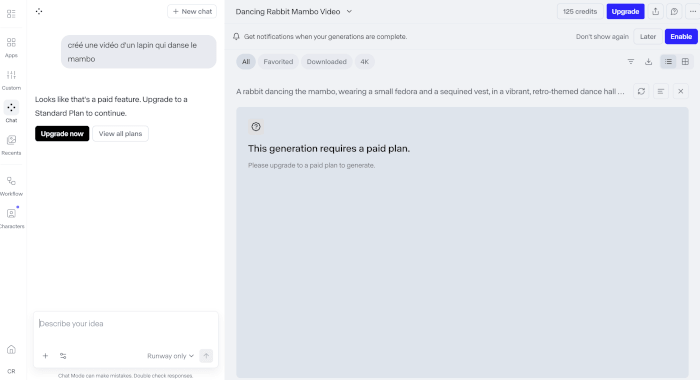Click the question mark icon in card

[x=256, y=127]
